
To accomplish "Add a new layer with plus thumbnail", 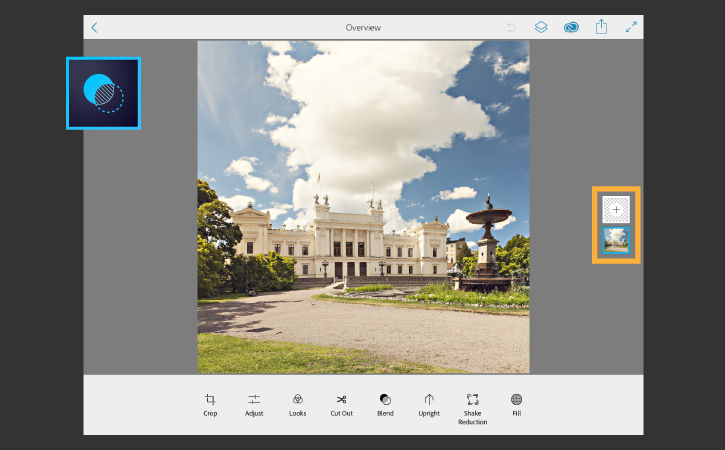I will (x=616, y=210).
